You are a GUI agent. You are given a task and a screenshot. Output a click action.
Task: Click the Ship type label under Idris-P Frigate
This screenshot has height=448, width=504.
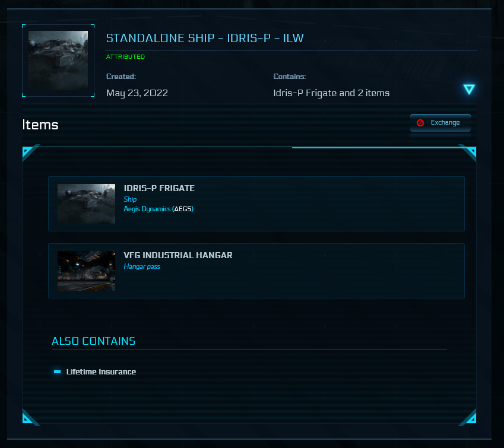[x=130, y=199]
